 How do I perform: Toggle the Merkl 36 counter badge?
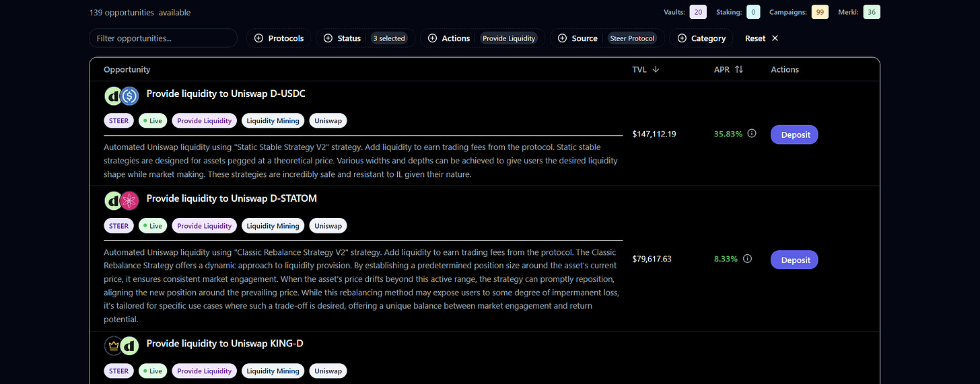[872, 12]
